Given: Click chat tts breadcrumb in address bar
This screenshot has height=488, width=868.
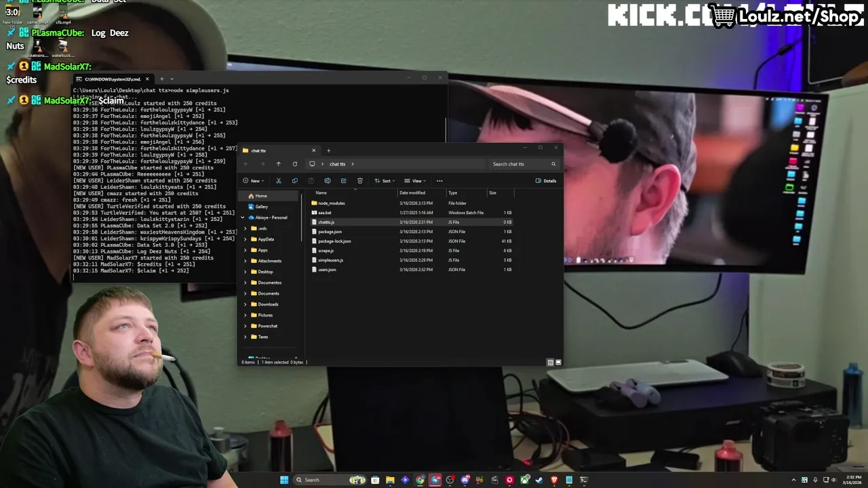Looking at the screenshot, I should [337, 164].
